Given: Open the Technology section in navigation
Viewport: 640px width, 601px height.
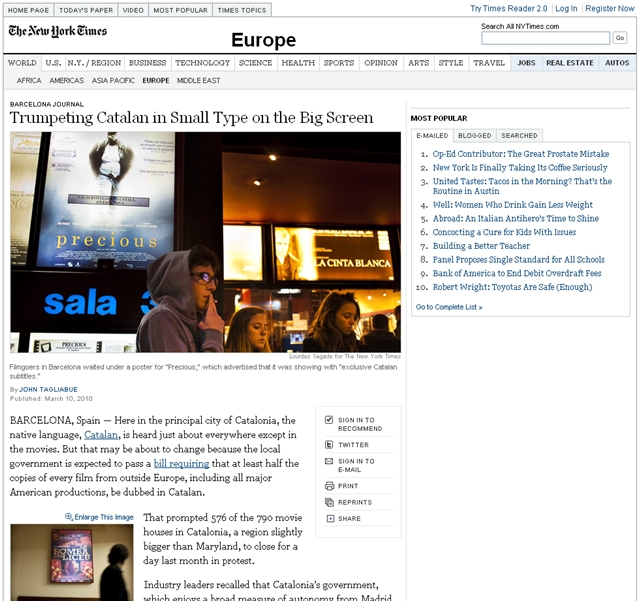Looking at the screenshot, I should point(202,63).
